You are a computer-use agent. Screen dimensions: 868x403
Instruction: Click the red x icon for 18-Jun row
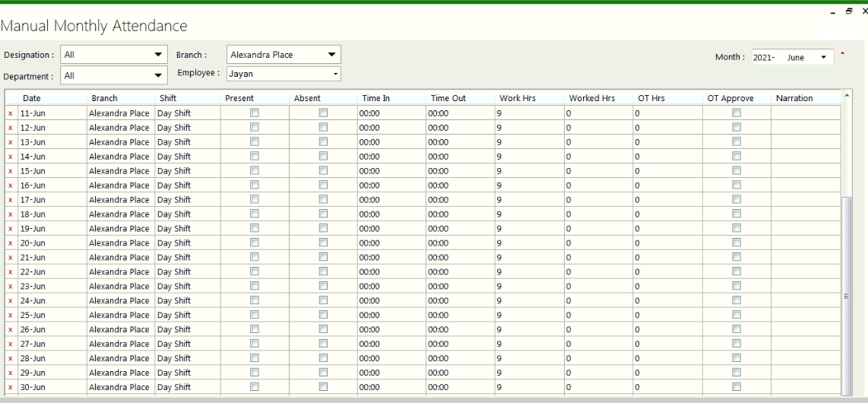pyautogui.click(x=11, y=214)
